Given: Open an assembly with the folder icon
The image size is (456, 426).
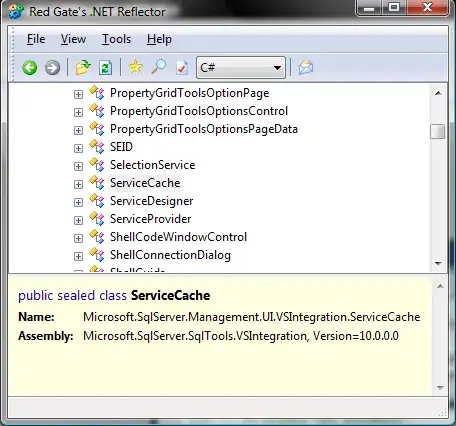Looking at the screenshot, I should 83,68.
